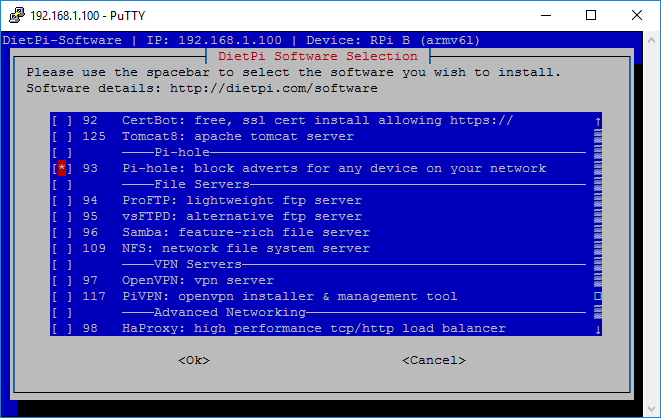
Task: Maximize the PuTTY window
Action: (x=591, y=15)
